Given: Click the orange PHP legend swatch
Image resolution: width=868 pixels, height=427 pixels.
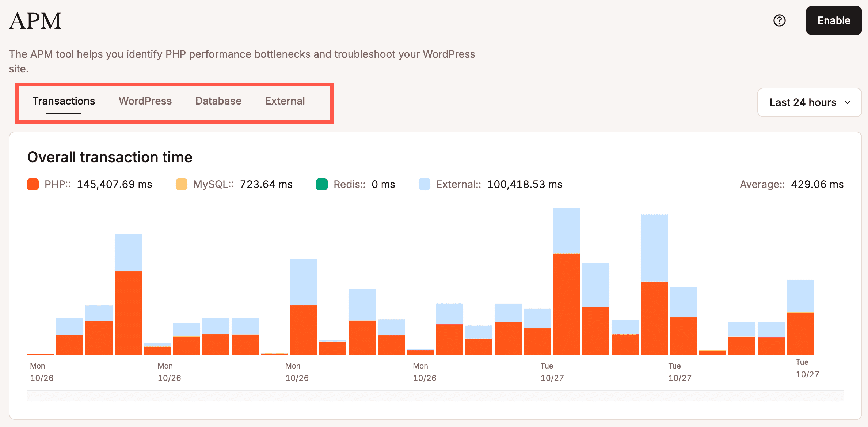Looking at the screenshot, I should (x=33, y=184).
